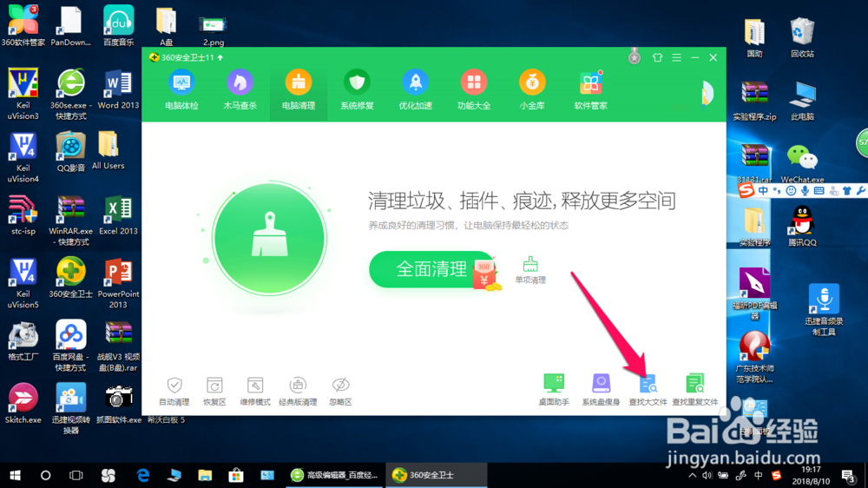Open the 功能大全 tab
The image size is (868, 488).
click(474, 90)
